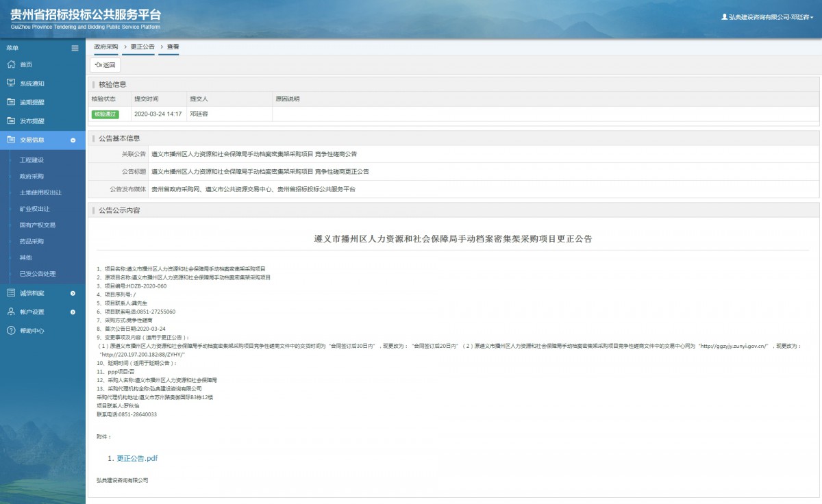822x504 pixels.
Task: Click 原因说明 column header
Action: [288, 99]
